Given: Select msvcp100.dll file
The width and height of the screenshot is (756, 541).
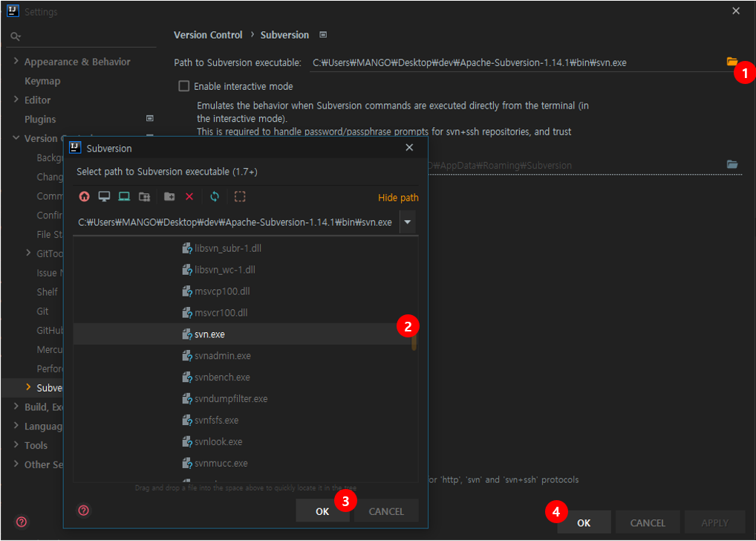Looking at the screenshot, I should 245,291.
